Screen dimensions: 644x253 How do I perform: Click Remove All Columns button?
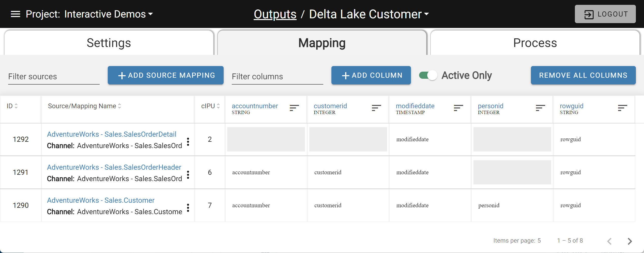pos(583,75)
